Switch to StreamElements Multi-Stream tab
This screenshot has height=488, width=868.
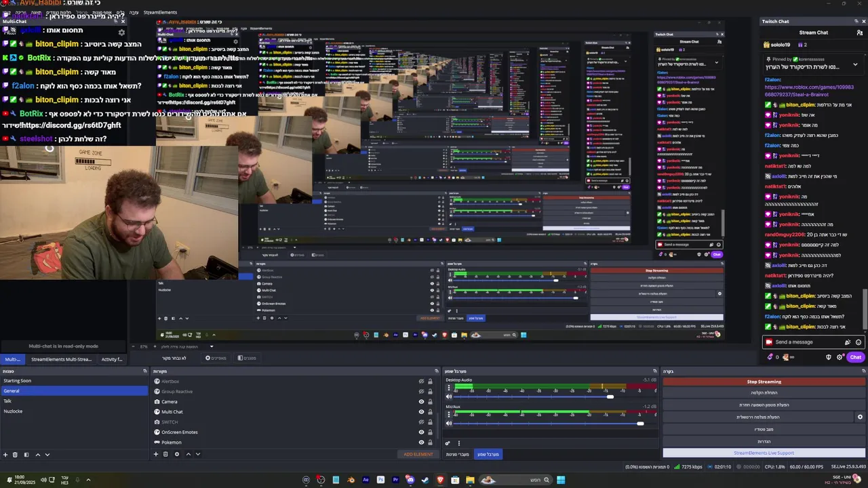(x=61, y=359)
